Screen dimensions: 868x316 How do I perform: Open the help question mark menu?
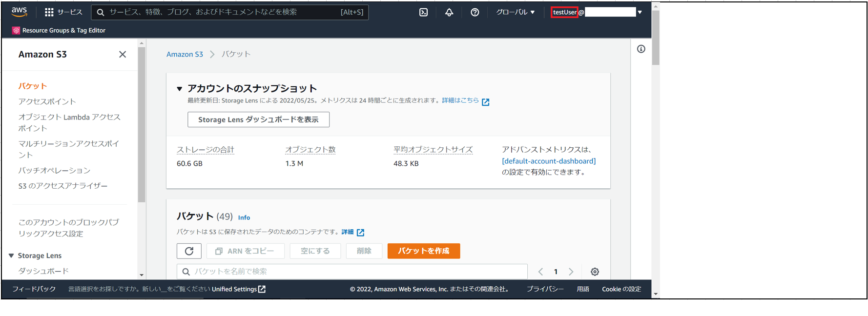click(475, 12)
